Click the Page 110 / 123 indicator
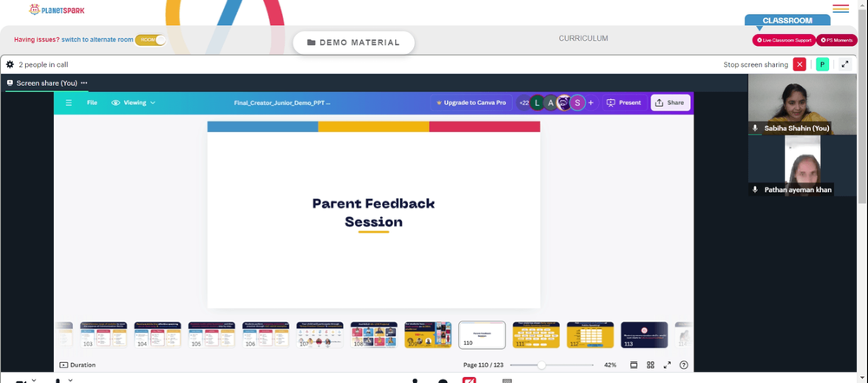The image size is (868, 383). click(483, 365)
